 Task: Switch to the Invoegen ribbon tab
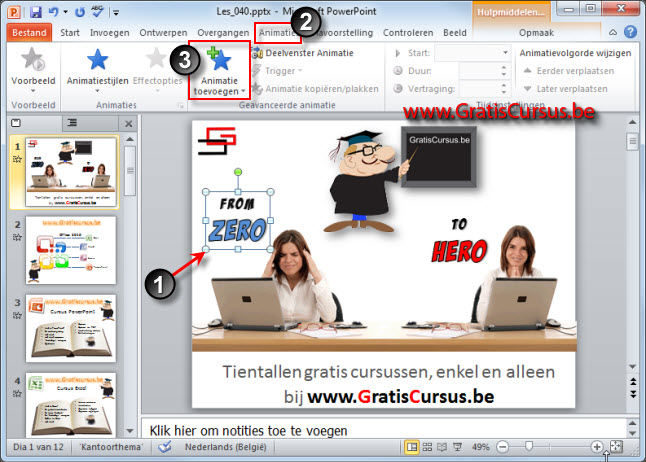click(x=110, y=33)
